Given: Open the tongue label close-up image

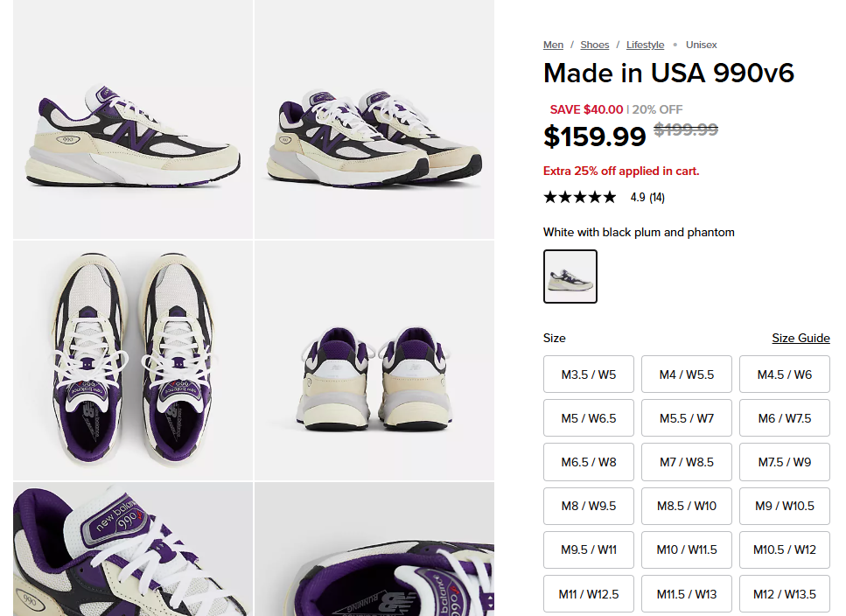Looking at the screenshot, I should 133,549.
